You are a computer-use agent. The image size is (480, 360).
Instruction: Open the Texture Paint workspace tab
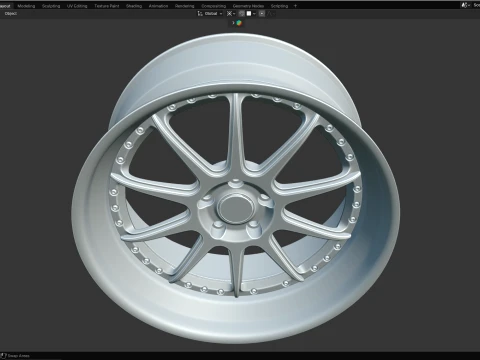107,6
